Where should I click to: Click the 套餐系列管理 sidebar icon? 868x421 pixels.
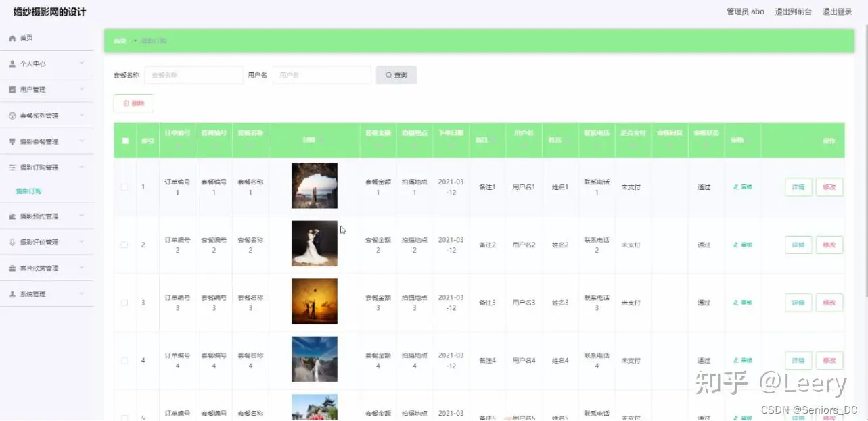pyautogui.click(x=12, y=116)
